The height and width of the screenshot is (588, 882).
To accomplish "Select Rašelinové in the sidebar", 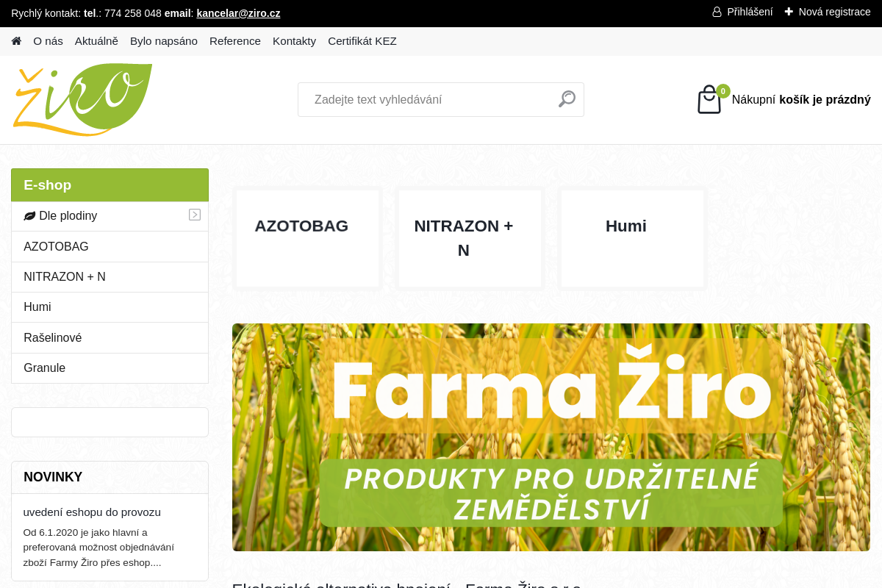I will pos(110,338).
